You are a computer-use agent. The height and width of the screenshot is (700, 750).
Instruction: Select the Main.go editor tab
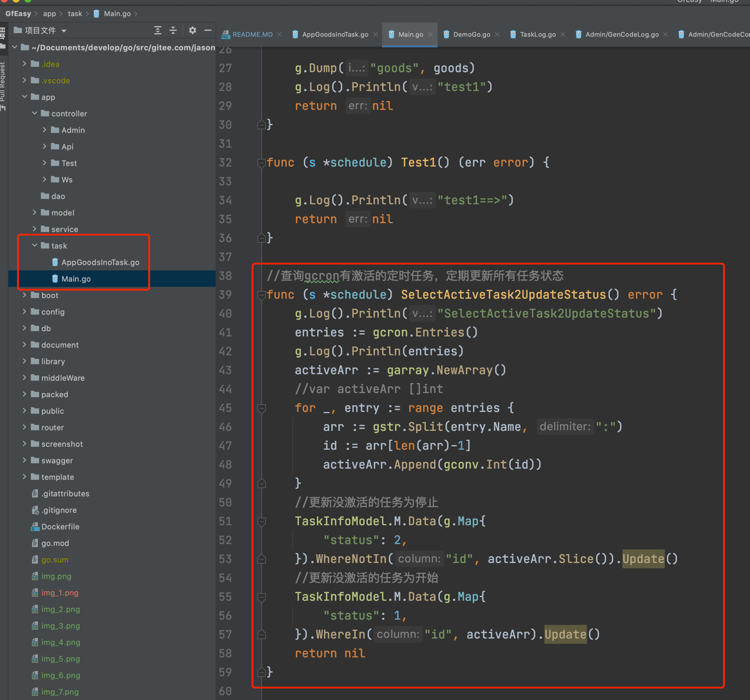[x=406, y=34]
